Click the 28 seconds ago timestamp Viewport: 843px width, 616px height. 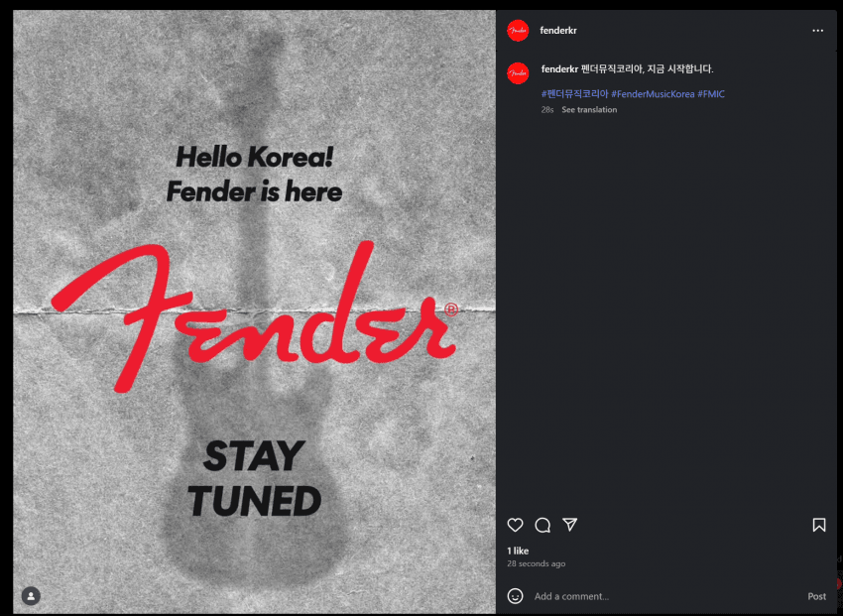pyautogui.click(x=536, y=563)
